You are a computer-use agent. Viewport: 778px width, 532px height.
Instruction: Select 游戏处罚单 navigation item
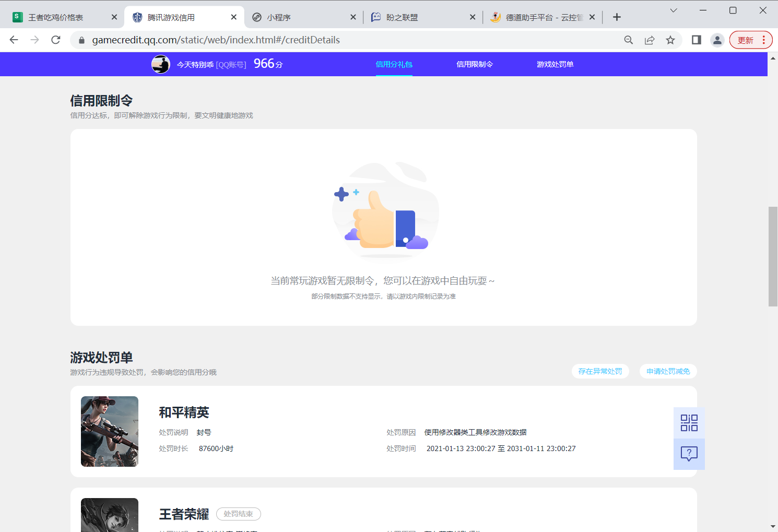555,64
